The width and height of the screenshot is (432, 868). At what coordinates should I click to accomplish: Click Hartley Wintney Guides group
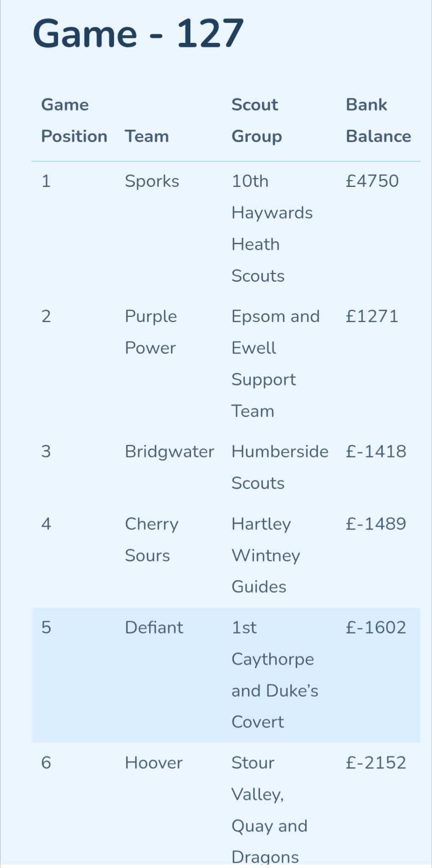[265, 556]
